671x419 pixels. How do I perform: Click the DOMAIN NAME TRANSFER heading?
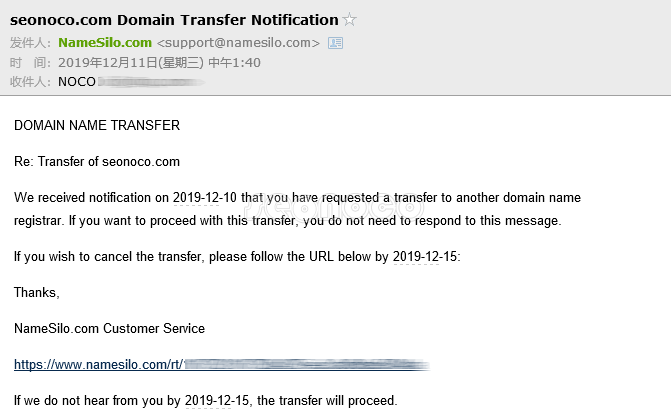pos(97,126)
